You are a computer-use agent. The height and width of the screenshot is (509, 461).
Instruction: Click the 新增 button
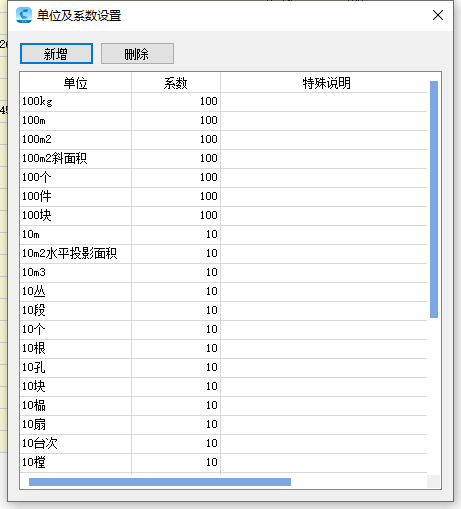coord(56,53)
